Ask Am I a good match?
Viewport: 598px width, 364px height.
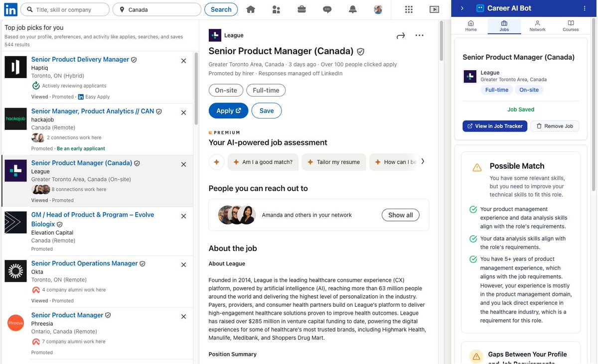click(263, 162)
